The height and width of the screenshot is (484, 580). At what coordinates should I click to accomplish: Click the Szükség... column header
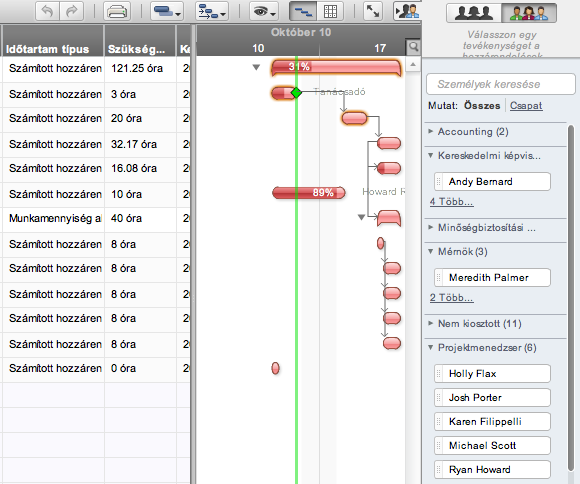point(140,40)
